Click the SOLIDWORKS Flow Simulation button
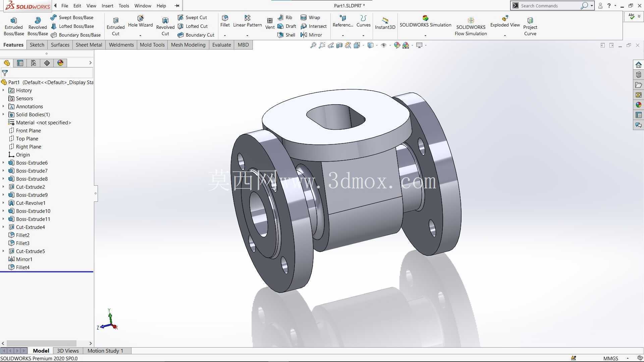Screen dimensions: 644x362 pyautogui.click(x=471, y=26)
